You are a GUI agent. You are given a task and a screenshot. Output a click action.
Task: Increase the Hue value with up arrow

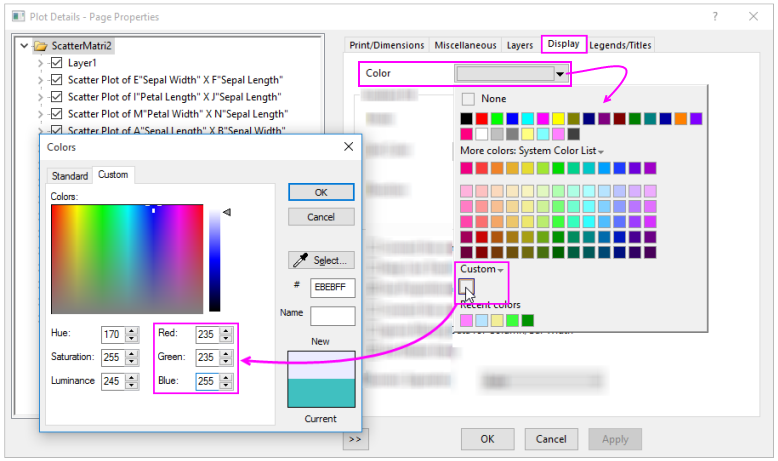(x=131, y=331)
